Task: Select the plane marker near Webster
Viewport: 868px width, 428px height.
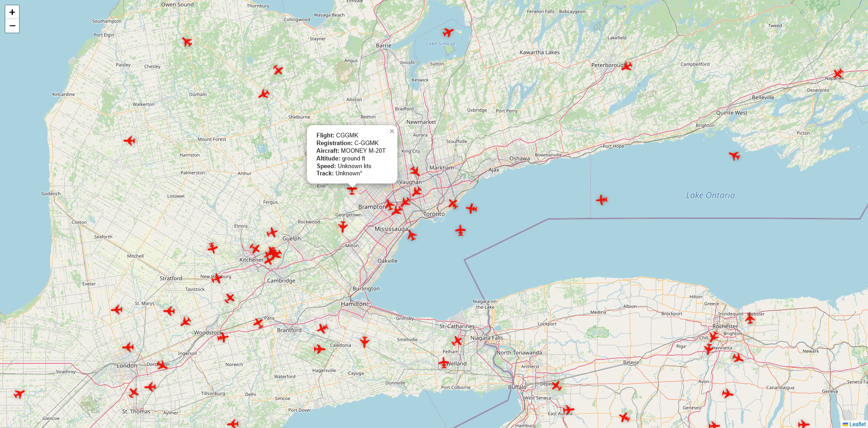Action: click(x=750, y=318)
